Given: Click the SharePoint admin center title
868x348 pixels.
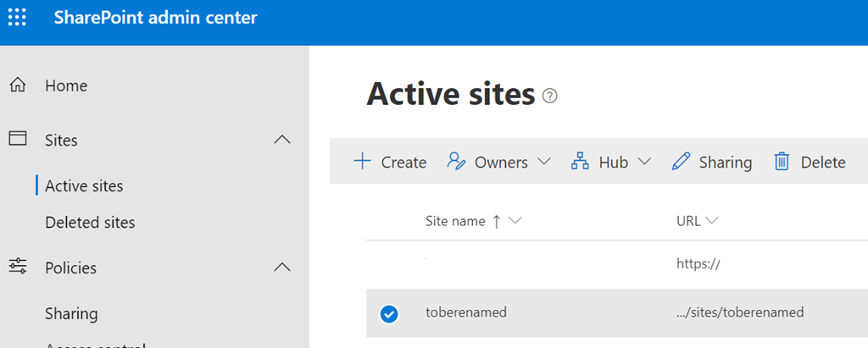Looking at the screenshot, I should pos(155,18).
